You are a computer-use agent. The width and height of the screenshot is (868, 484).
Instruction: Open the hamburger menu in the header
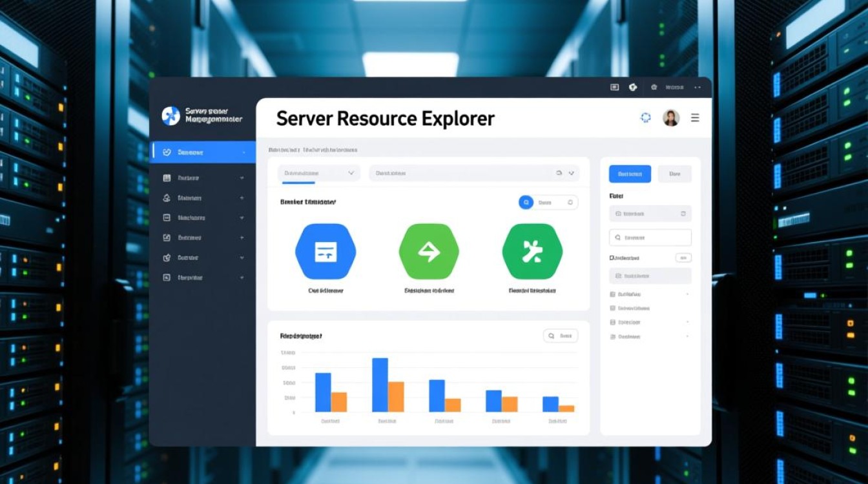695,117
